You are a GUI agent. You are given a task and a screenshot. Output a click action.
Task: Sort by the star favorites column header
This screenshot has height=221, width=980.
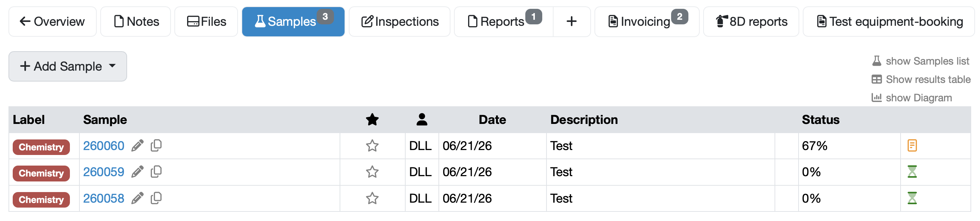click(x=372, y=120)
